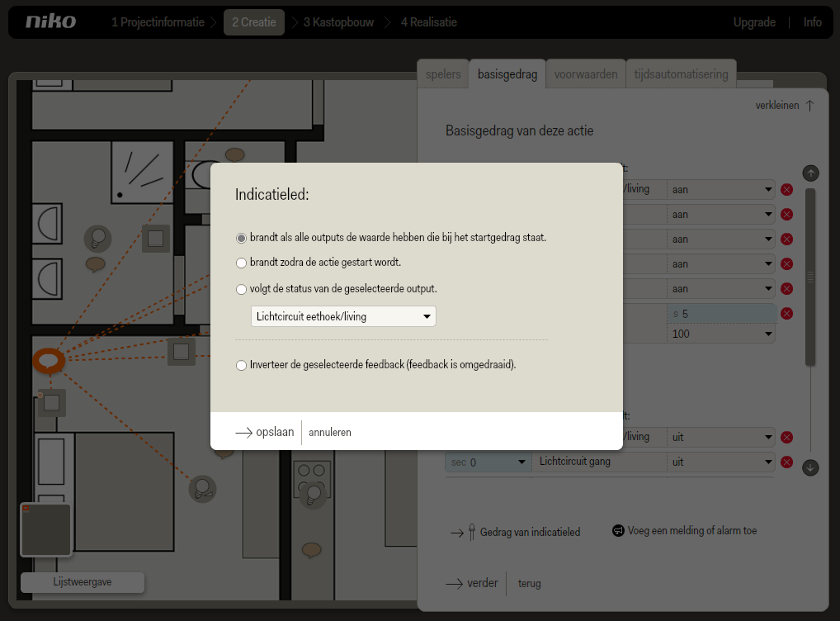Open the fifth 'aan' dropdown

pyautogui.click(x=721, y=288)
